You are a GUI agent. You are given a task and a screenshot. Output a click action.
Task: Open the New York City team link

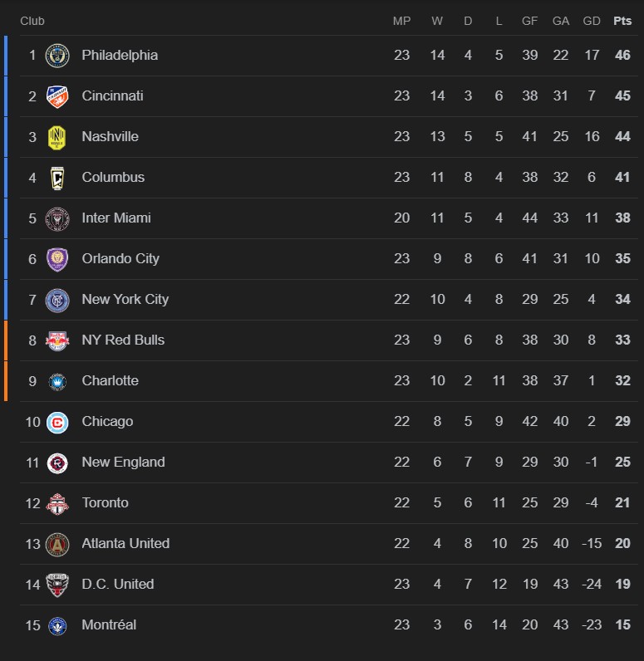125,299
